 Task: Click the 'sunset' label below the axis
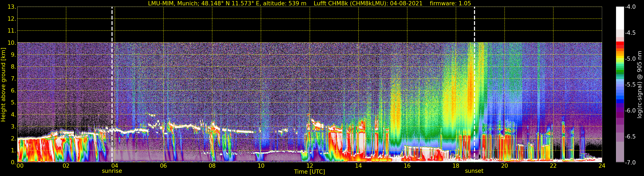[x=474, y=171]
